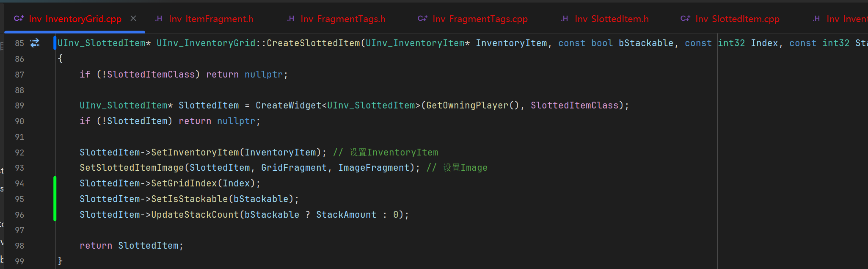
Task: Click GetOwningPlayer() on line 89
Action: click(473, 105)
